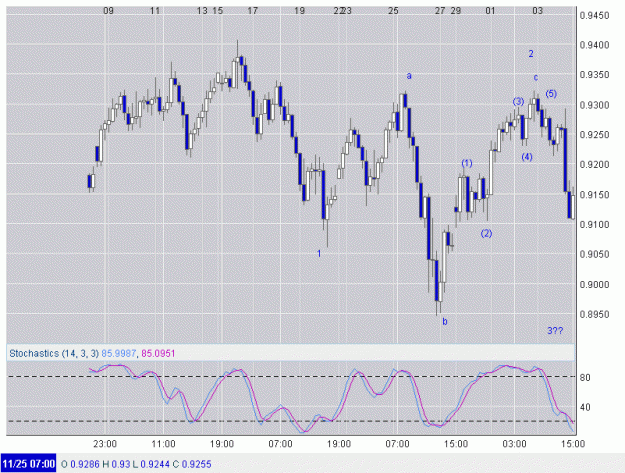The image size is (625, 473).
Task: Click the stochastic 80 level label
Action: (x=585, y=377)
